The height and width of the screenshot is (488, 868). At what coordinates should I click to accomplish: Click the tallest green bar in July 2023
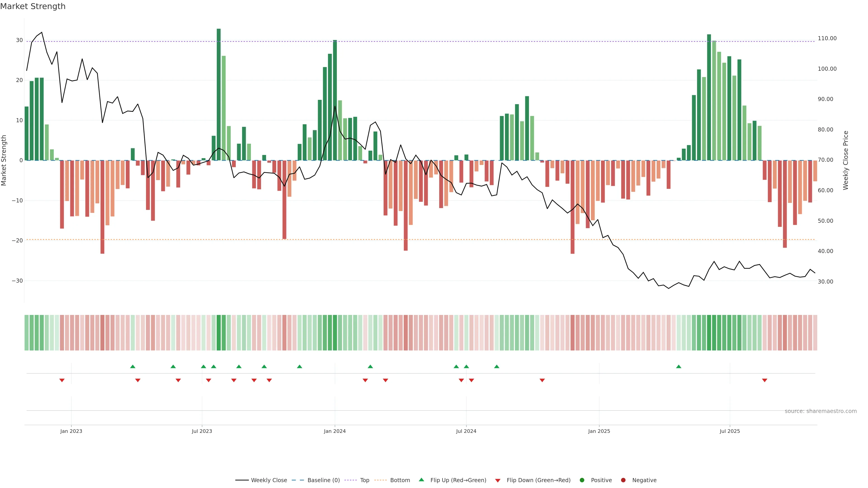[x=219, y=94]
